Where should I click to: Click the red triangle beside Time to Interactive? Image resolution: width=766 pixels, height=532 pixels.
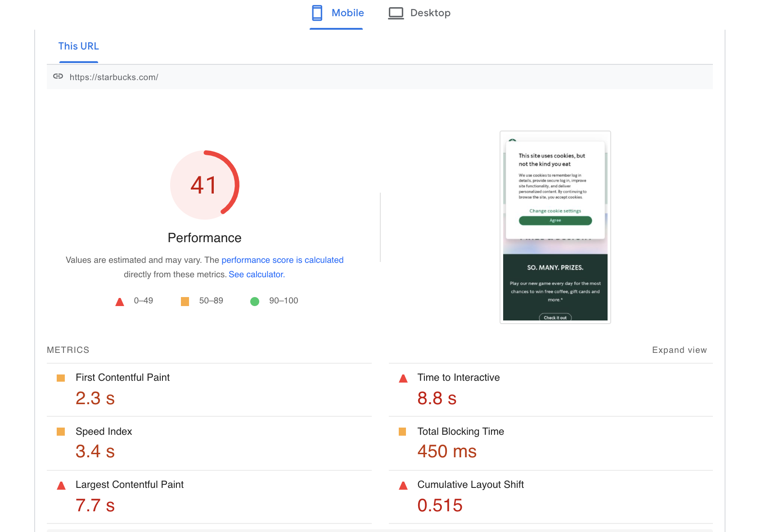click(x=403, y=378)
